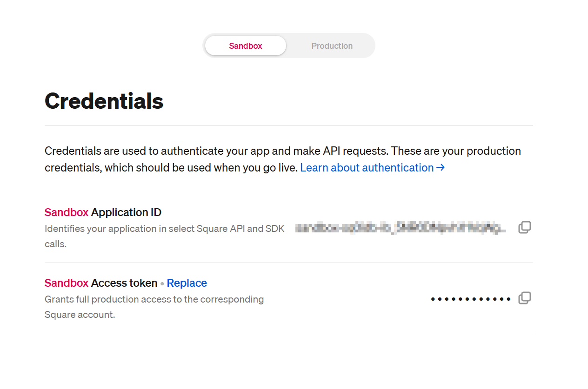Click the red Sandbox word before Access token
Viewport: 588px width, 389px height.
coord(67,283)
